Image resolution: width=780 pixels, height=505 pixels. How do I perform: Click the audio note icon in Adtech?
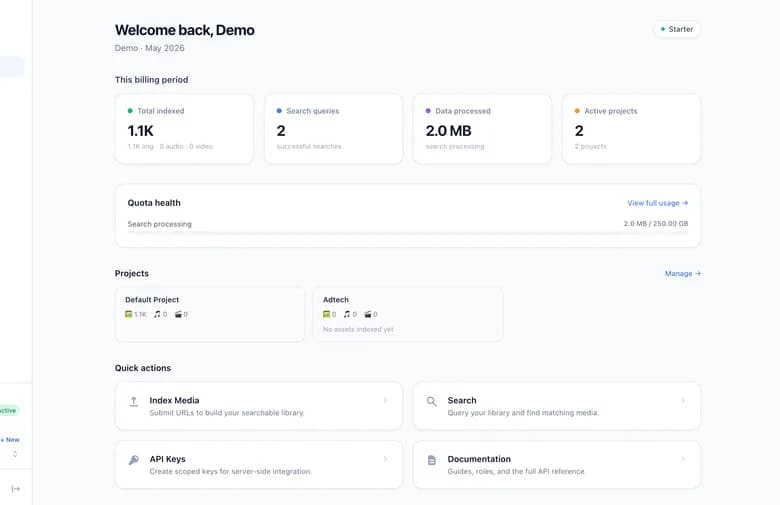(x=347, y=314)
